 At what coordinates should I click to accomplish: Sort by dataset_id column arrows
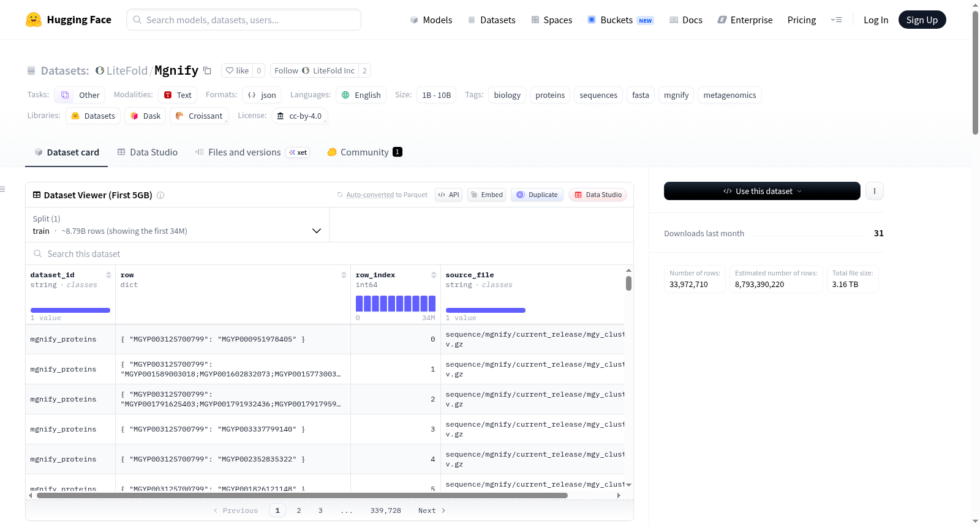click(108, 275)
